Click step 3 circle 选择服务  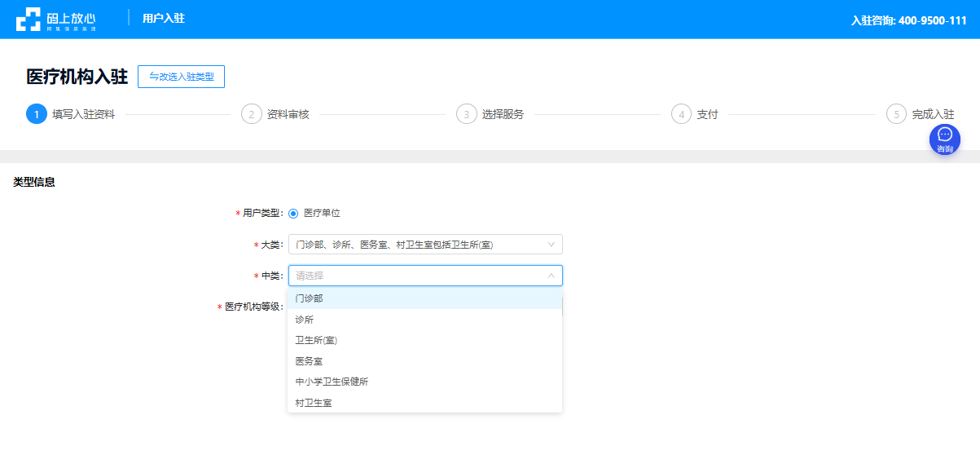pyautogui.click(x=466, y=114)
